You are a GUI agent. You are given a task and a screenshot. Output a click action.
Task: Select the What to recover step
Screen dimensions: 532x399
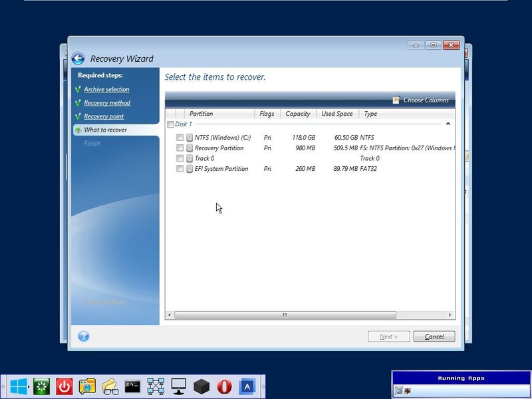tap(105, 130)
